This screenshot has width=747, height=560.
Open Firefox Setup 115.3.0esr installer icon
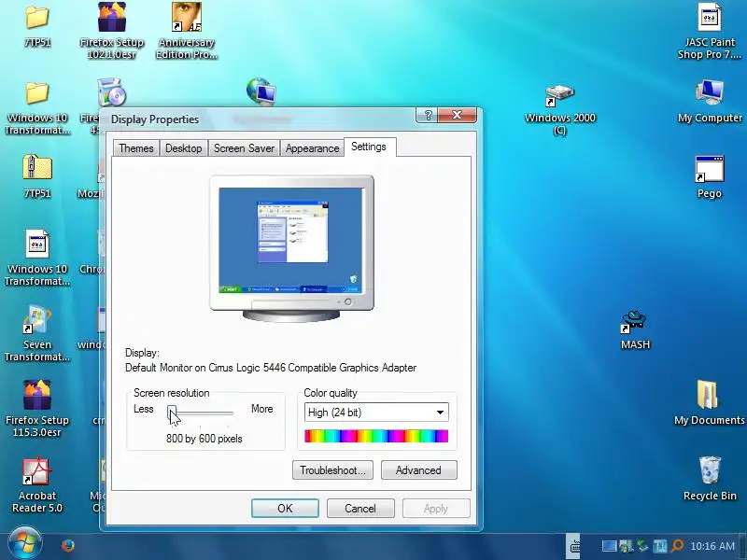37,395
